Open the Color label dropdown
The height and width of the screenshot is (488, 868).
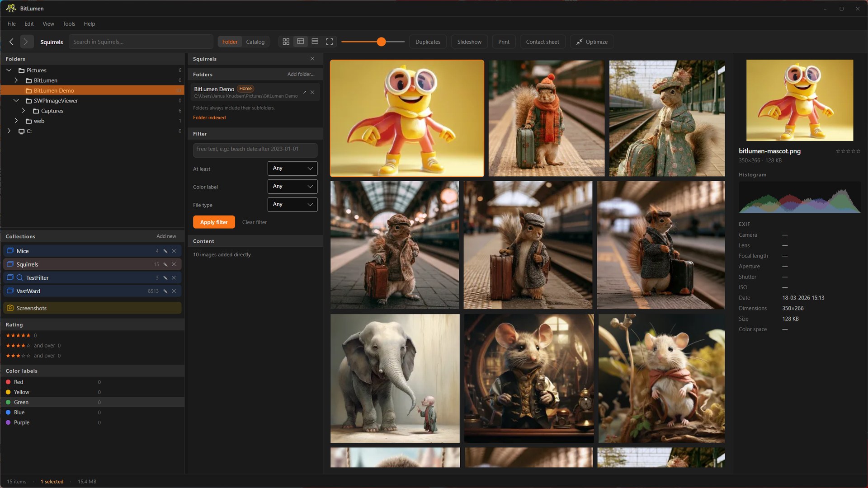292,187
